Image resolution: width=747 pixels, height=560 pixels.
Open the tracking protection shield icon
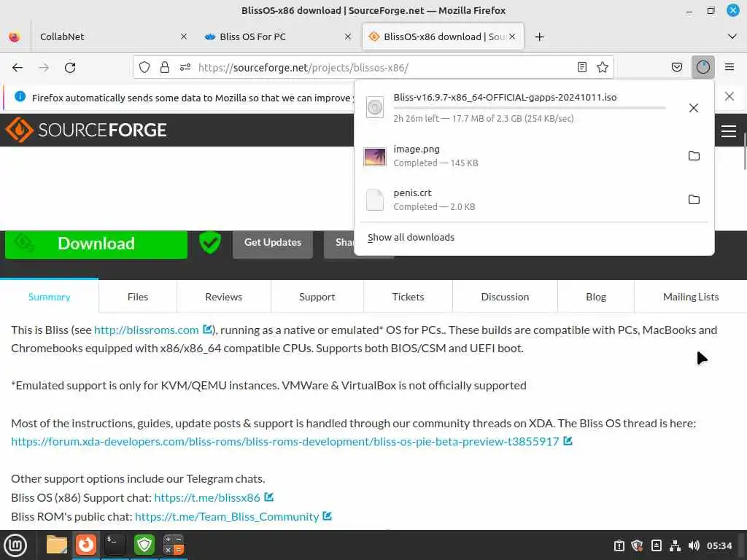tap(144, 68)
